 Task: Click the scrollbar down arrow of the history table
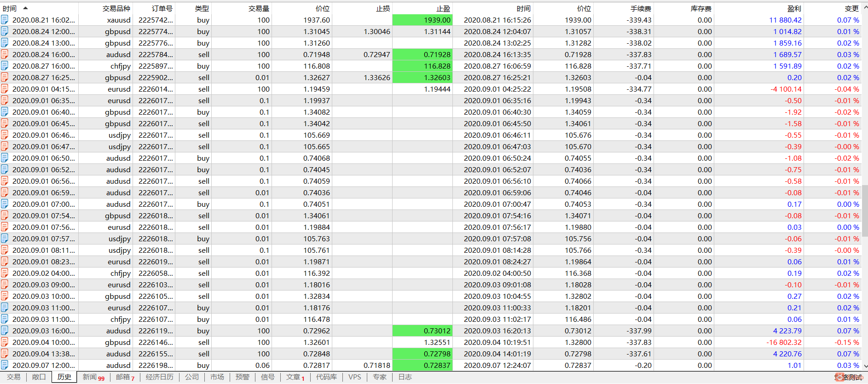(865, 367)
